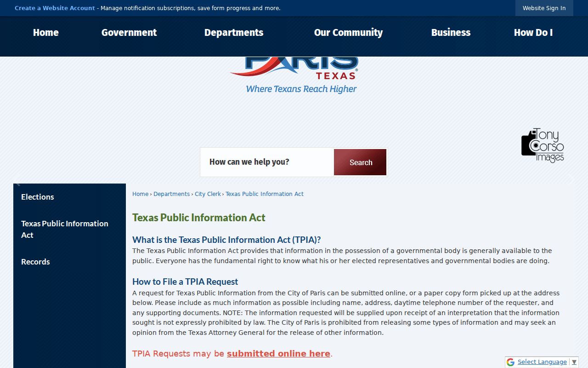Open the Tony Corso Images logo

(543, 145)
